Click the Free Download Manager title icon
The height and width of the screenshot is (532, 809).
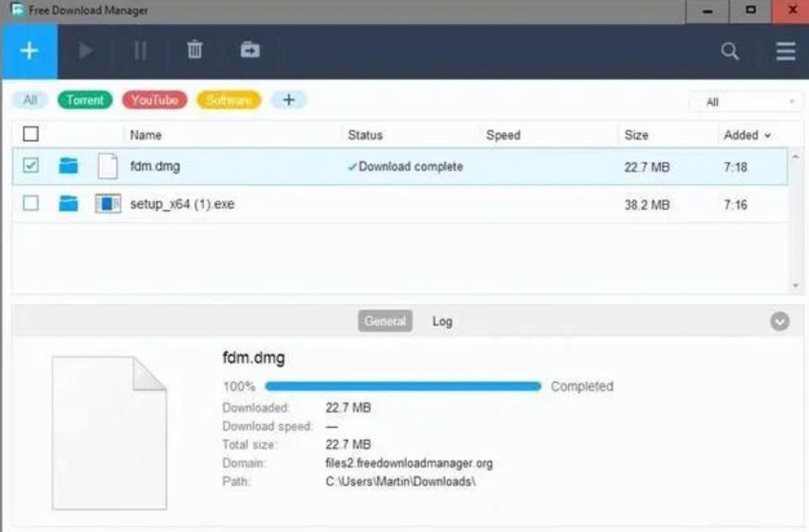[x=17, y=9]
